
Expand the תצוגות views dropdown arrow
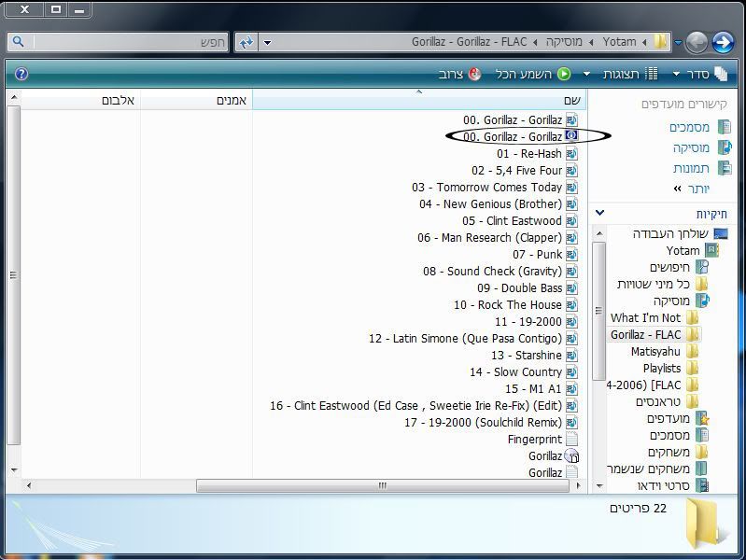coord(586,74)
